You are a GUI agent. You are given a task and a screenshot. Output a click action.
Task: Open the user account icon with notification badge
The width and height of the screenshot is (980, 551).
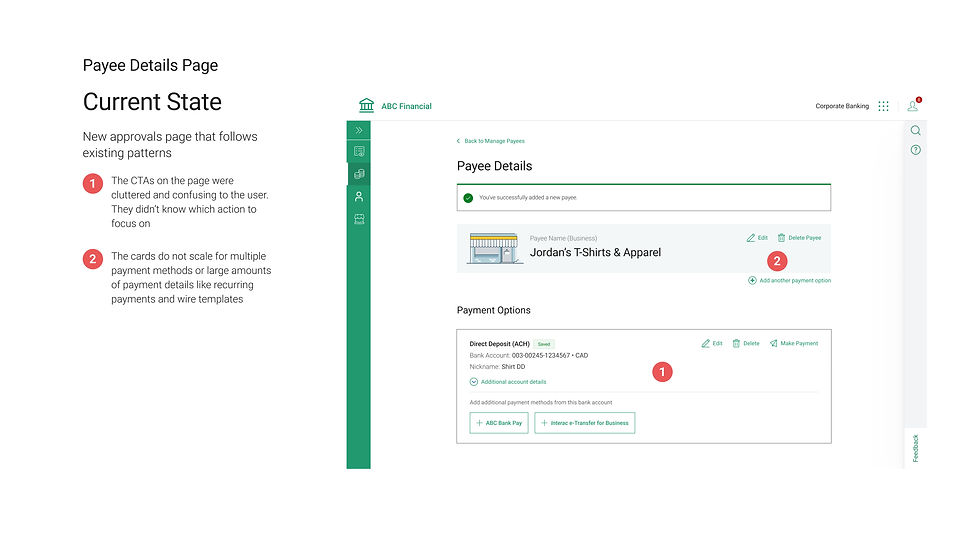pyautogui.click(x=914, y=105)
